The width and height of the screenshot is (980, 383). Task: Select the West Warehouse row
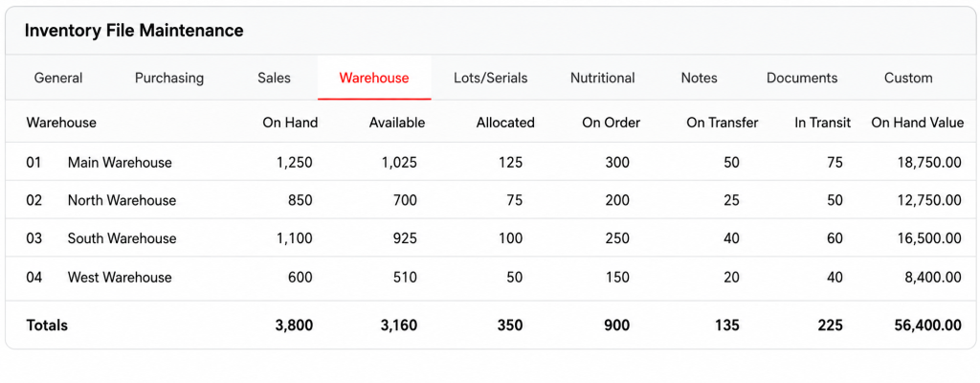490,277
